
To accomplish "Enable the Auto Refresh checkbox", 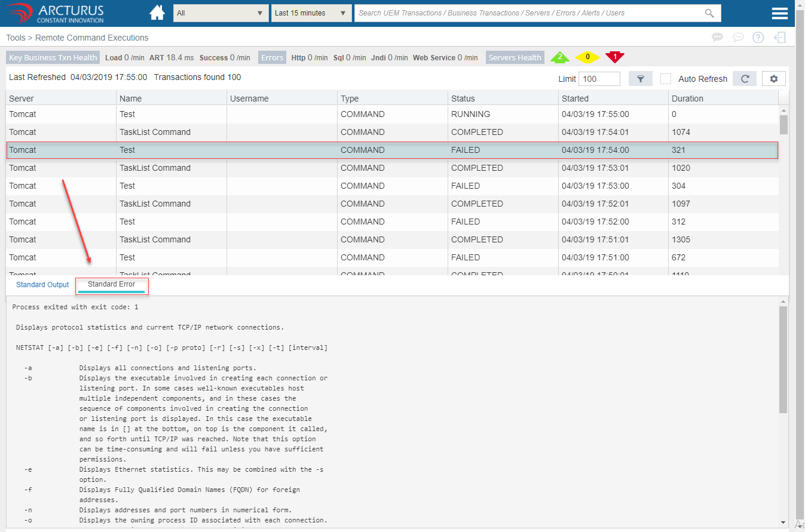I will tap(666, 79).
